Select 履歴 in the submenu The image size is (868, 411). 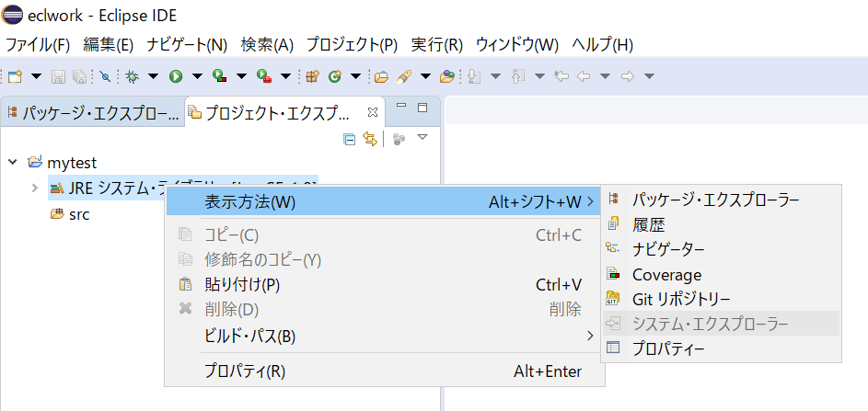(x=722, y=224)
